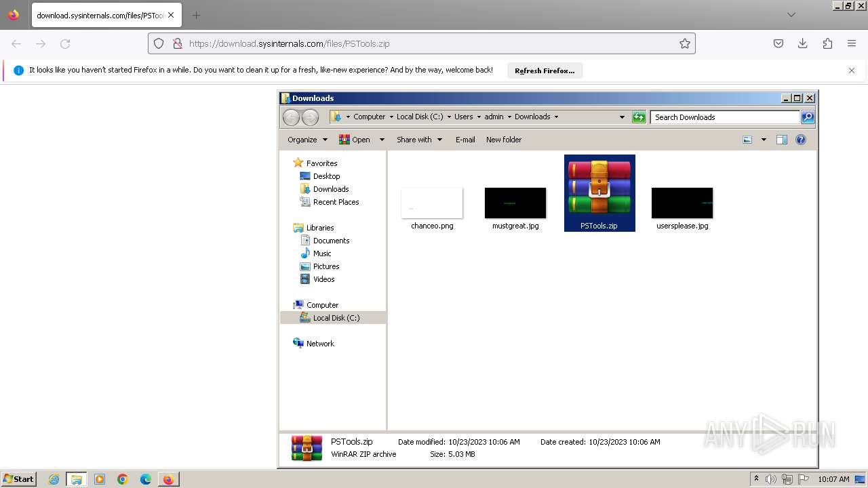Viewport: 868px width, 488px height.
Task: Select Computer in navigation pane
Action: [322, 305]
